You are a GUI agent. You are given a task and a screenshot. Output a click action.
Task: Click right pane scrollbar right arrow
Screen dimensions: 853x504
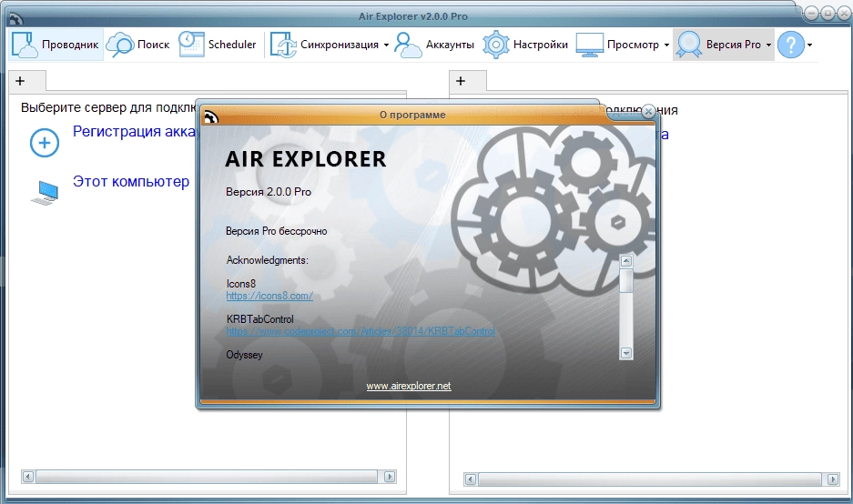tap(833, 479)
